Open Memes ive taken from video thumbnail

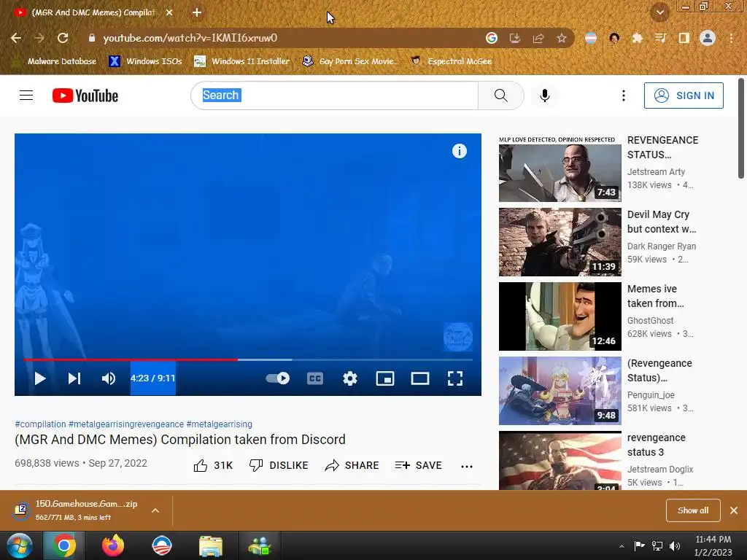tap(560, 316)
